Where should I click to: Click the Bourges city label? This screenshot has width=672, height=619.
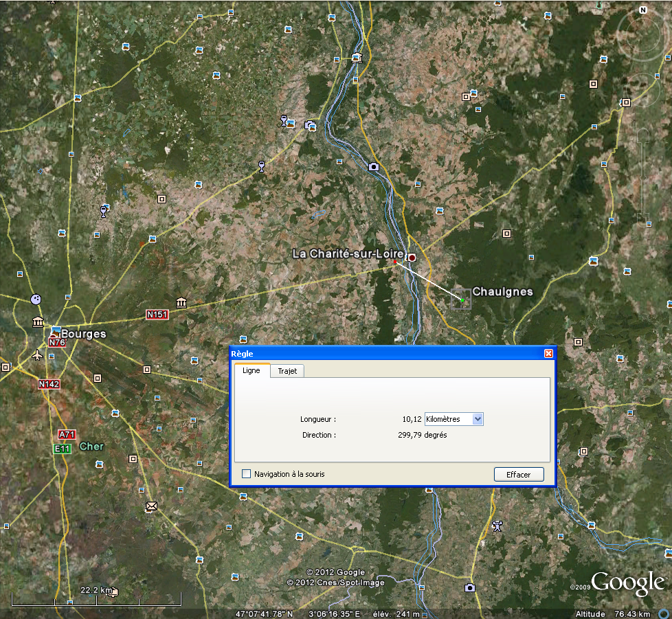pos(84,334)
